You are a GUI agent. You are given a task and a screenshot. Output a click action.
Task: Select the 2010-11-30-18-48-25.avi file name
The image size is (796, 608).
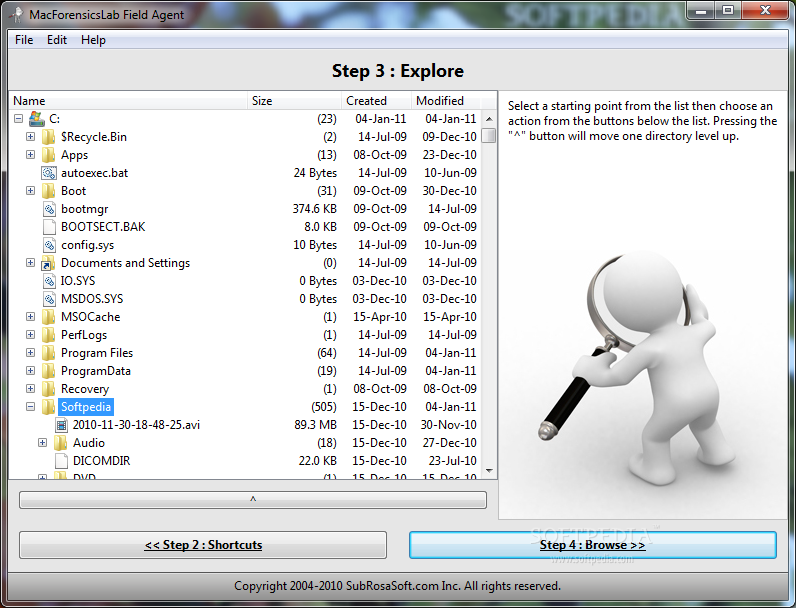136,425
